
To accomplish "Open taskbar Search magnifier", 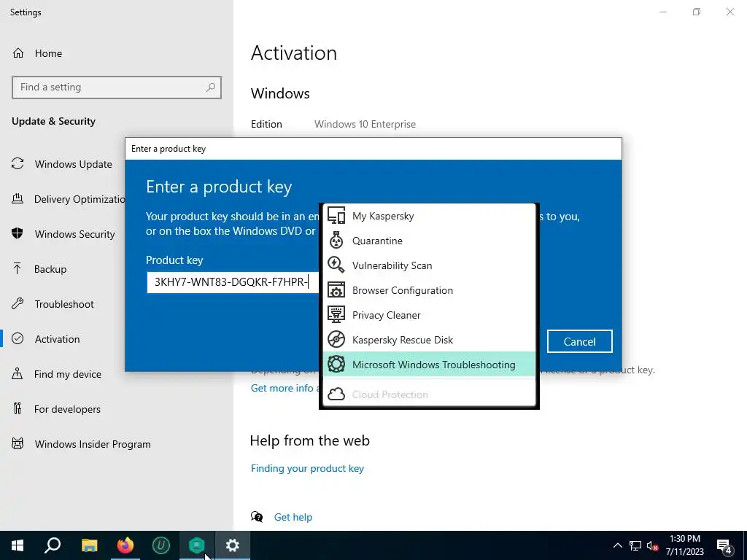I will coord(53,545).
